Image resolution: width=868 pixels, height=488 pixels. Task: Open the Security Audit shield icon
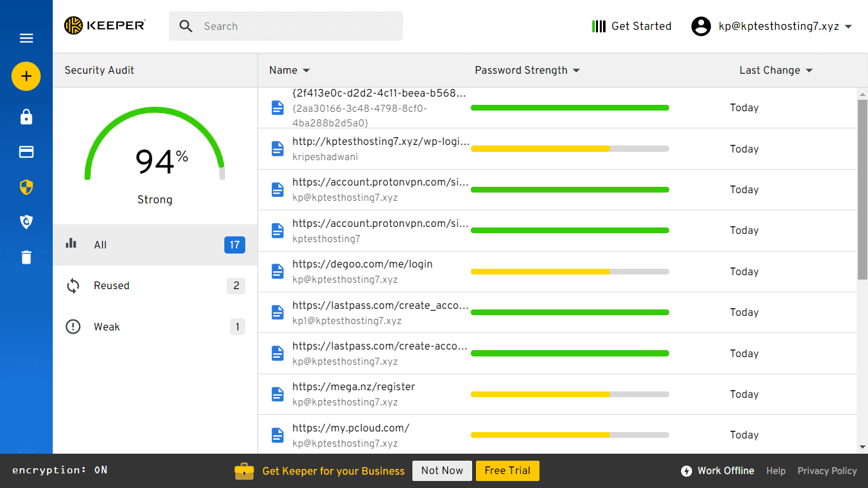pos(26,187)
